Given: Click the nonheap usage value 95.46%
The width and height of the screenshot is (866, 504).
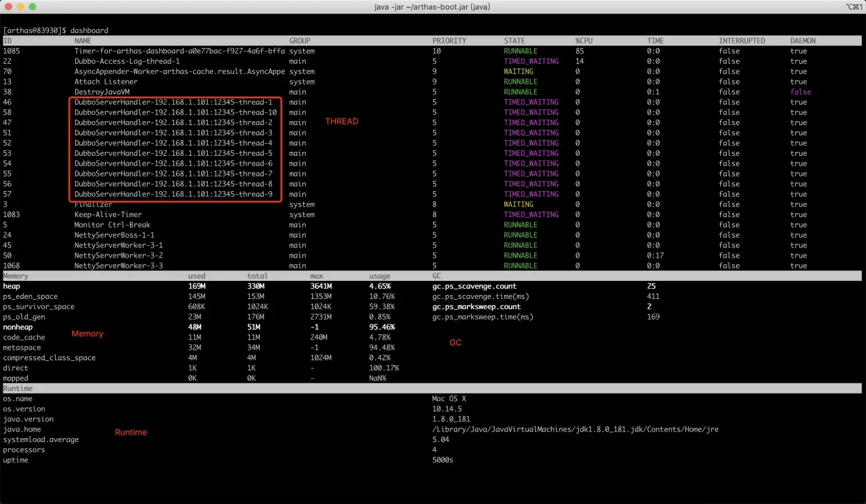Looking at the screenshot, I should click(382, 328).
